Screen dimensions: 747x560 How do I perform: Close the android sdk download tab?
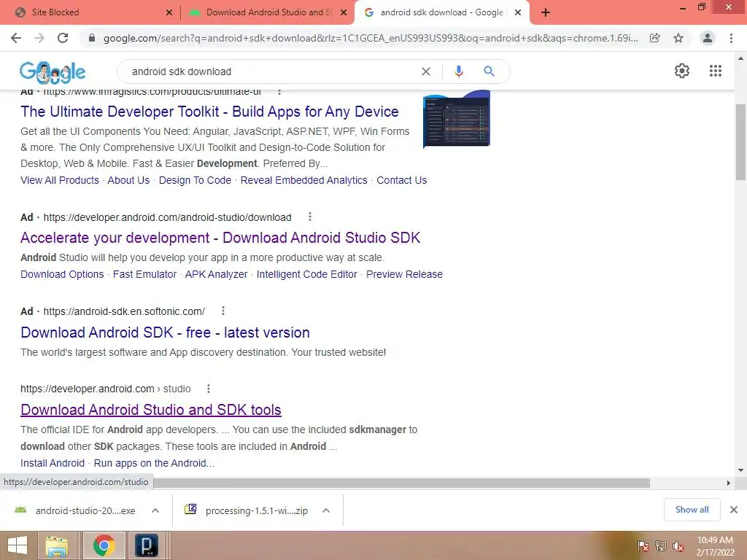click(518, 12)
